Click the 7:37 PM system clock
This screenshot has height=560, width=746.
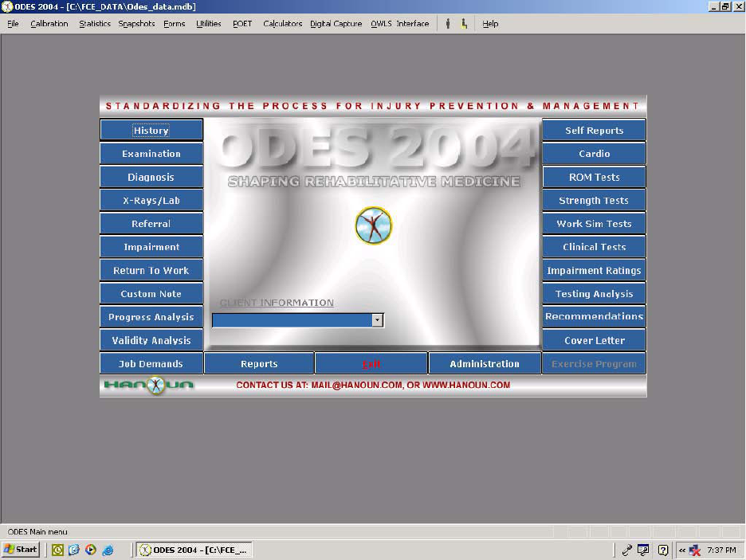pos(721,550)
